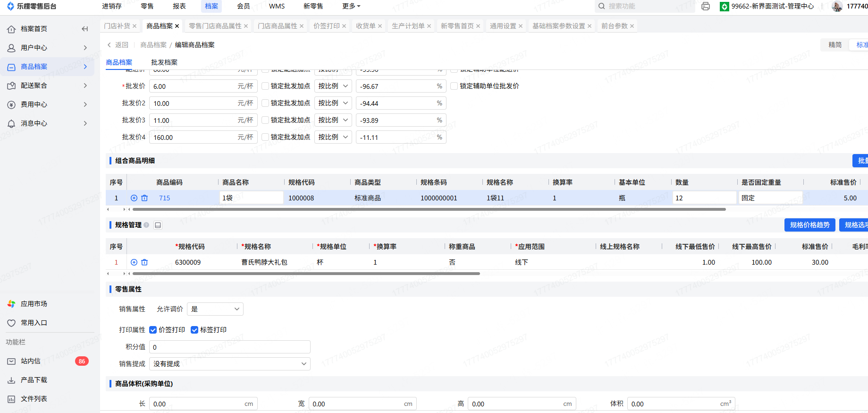Close the 门店补货 tab
The width and height of the screenshot is (868, 413).
(135, 26)
